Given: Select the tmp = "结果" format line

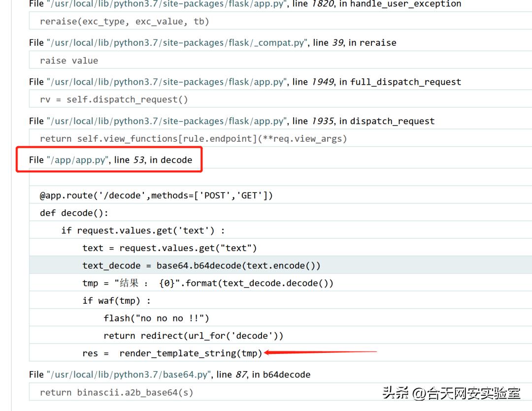Looking at the screenshot, I should (x=280, y=283).
